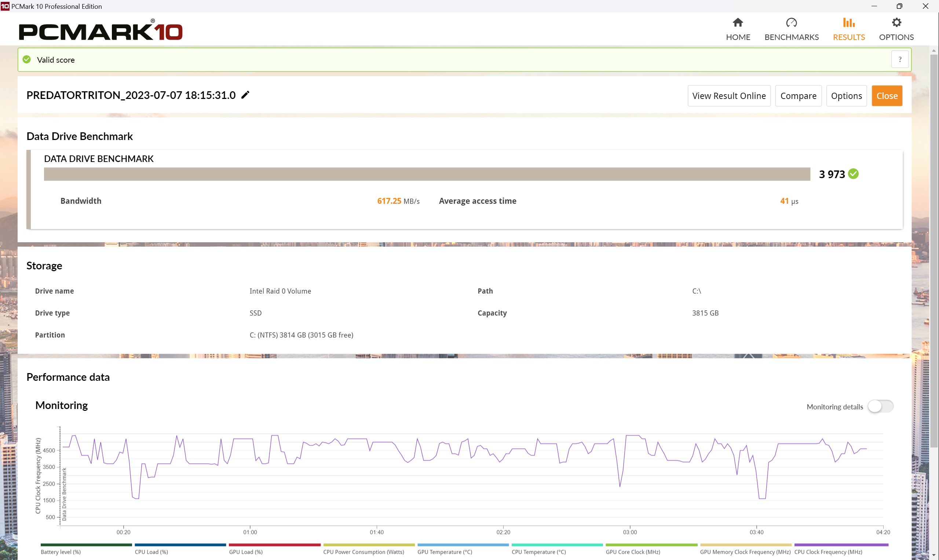Restore down the PCMark 10 window
Image resolution: width=939 pixels, height=560 pixels.
point(899,6)
